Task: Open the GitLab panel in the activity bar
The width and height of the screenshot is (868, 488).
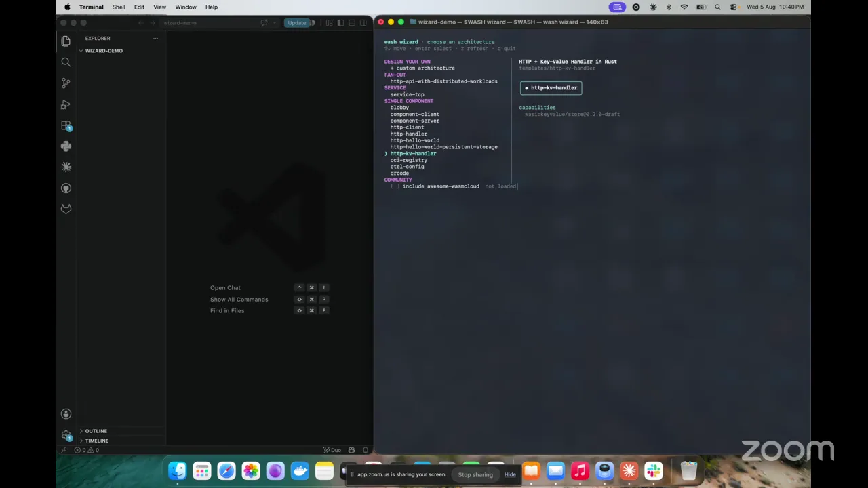Action: click(x=66, y=209)
